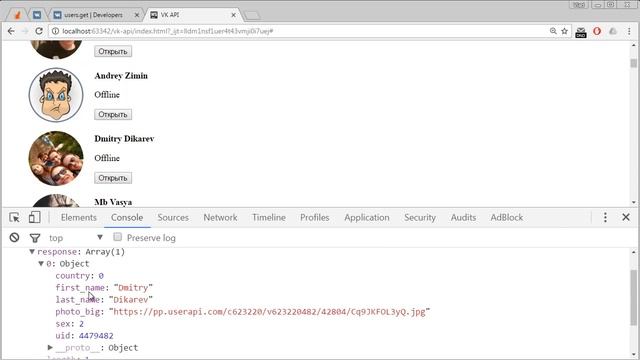Collapse the 0: Object node
The width and height of the screenshot is (640, 360).
(x=41, y=264)
